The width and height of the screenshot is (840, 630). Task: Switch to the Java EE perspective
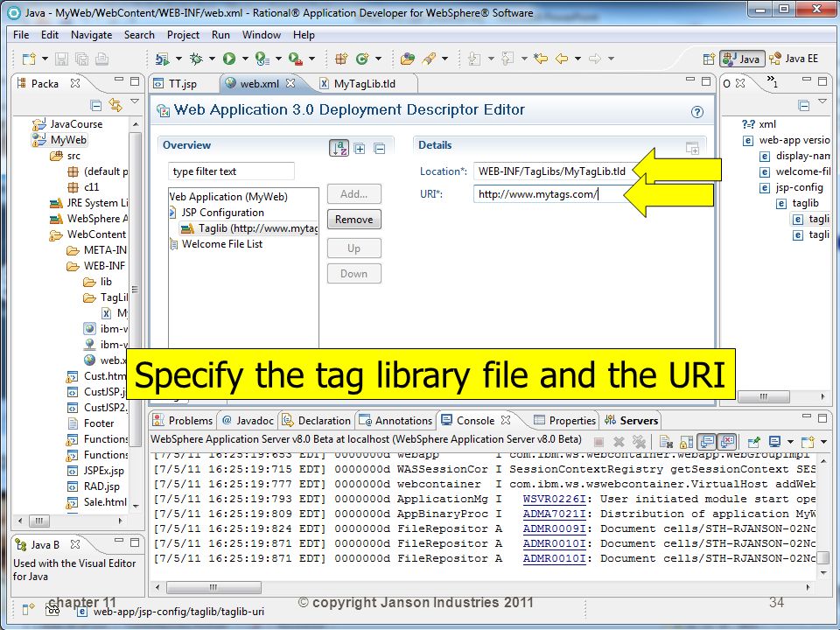click(794, 59)
